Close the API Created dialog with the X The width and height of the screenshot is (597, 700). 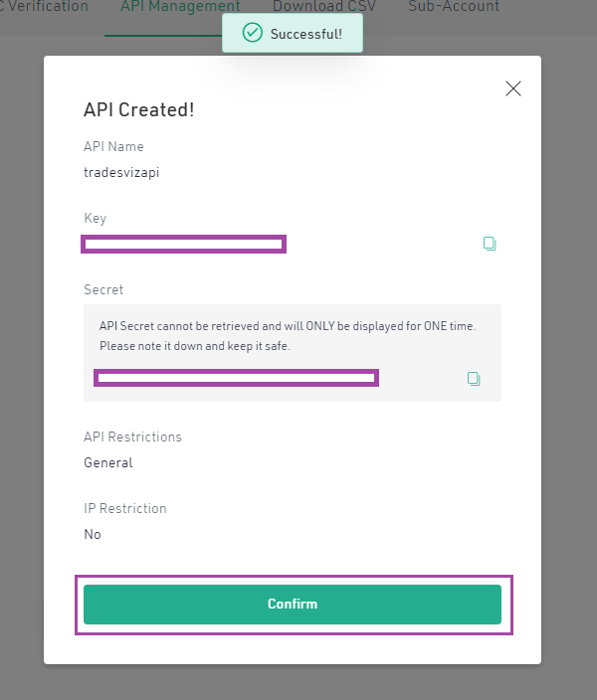pyautogui.click(x=513, y=88)
